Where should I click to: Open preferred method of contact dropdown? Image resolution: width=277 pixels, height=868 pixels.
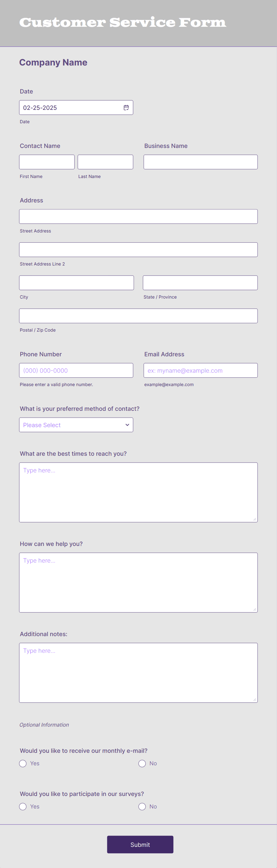tap(76, 425)
